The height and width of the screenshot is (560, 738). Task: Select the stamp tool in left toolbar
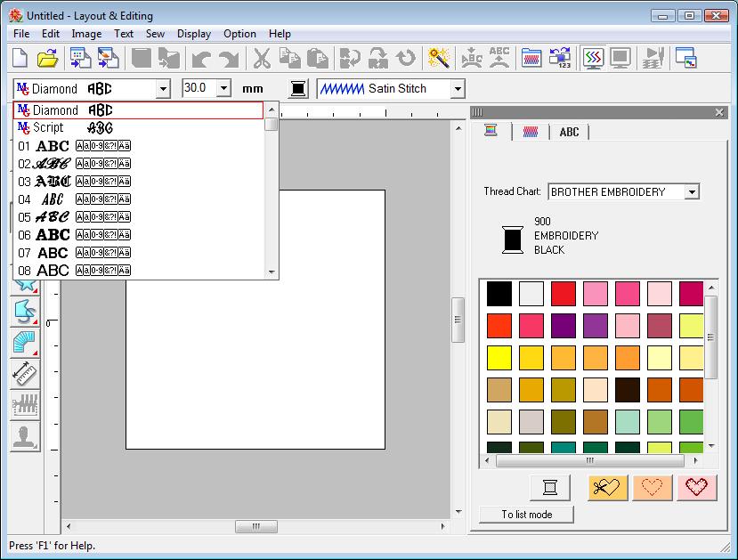point(25,437)
